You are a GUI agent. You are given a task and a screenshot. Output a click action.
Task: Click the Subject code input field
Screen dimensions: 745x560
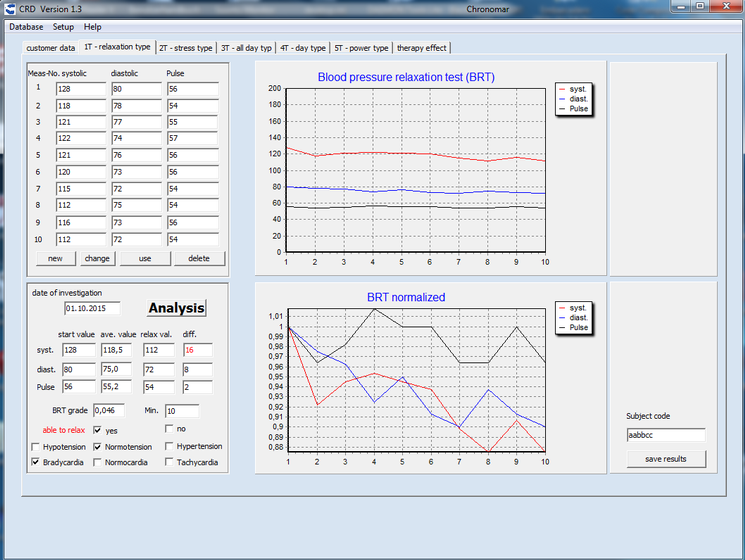[x=666, y=435]
